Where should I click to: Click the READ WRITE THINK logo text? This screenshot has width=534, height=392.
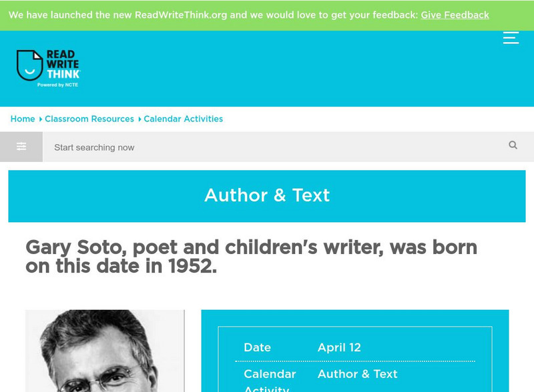(63, 65)
